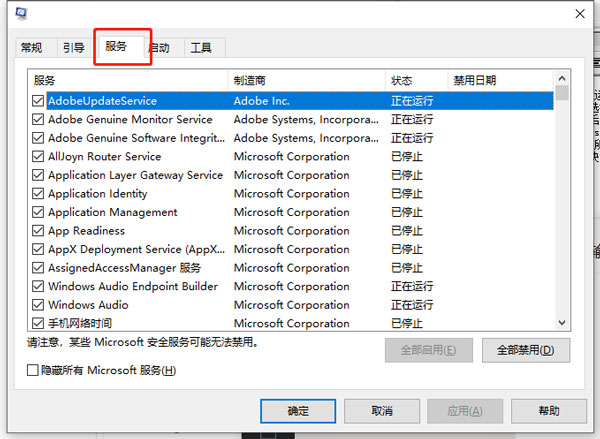This screenshot has height=439, width=600.
Task: Uncheck AppX Deployment Service checkbox
Action: coord(38,249)
